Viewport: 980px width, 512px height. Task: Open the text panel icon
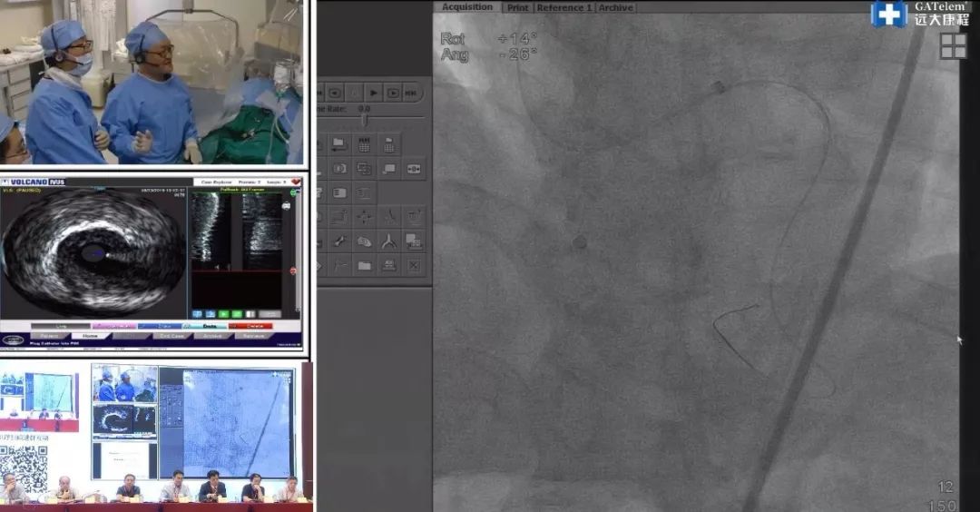click(x=339, y=193)
